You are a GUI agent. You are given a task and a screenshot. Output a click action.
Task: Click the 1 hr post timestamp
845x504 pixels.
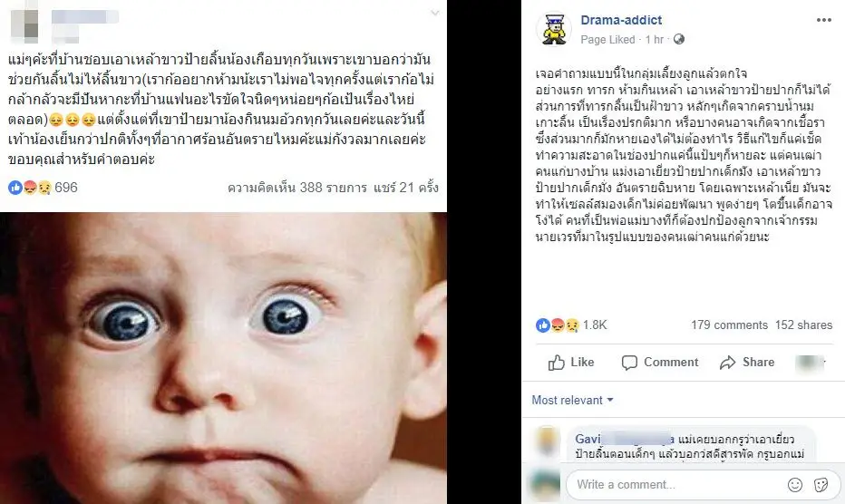tap(655, 39)
